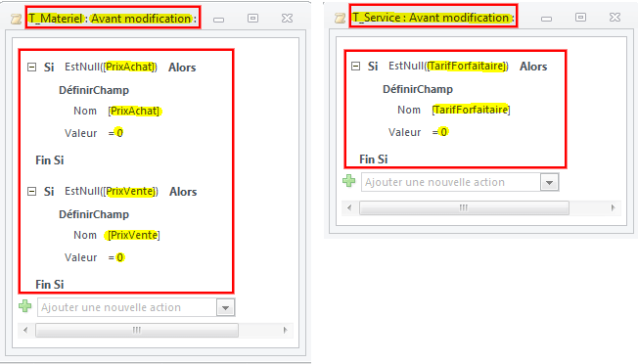Open action dropdown arrow in T_Materiel window

(226, 308)
